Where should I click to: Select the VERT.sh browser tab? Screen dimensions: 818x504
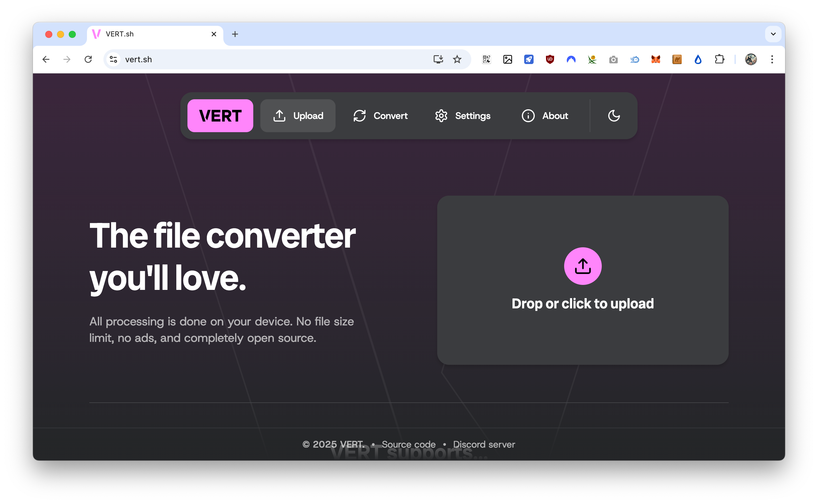155,35
